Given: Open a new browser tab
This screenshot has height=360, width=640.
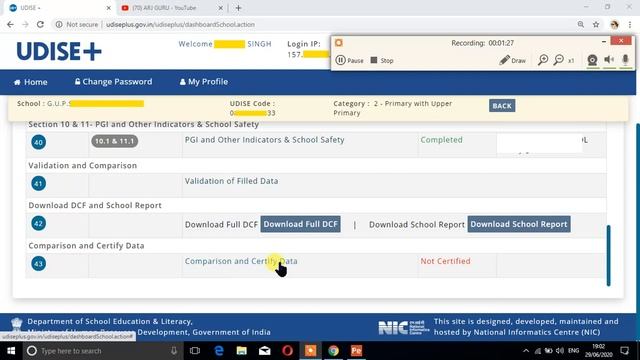Looking at the screenshot, I should coord(238,8).
